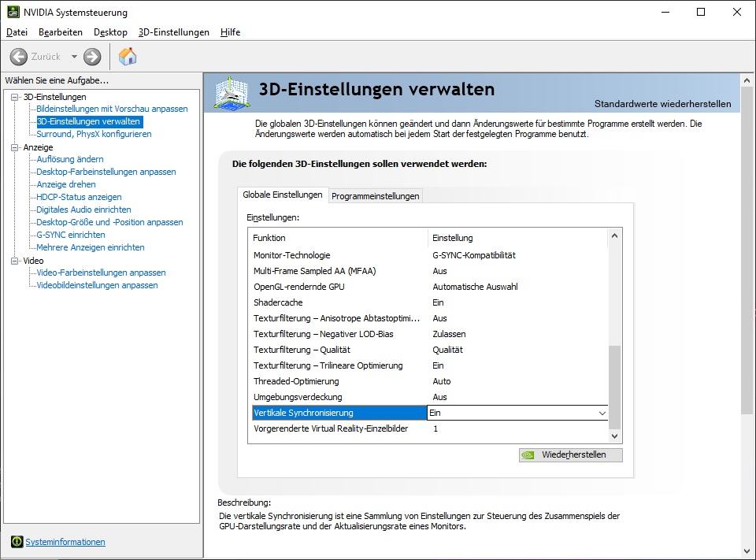Open the Datei menu

point(17,32)
